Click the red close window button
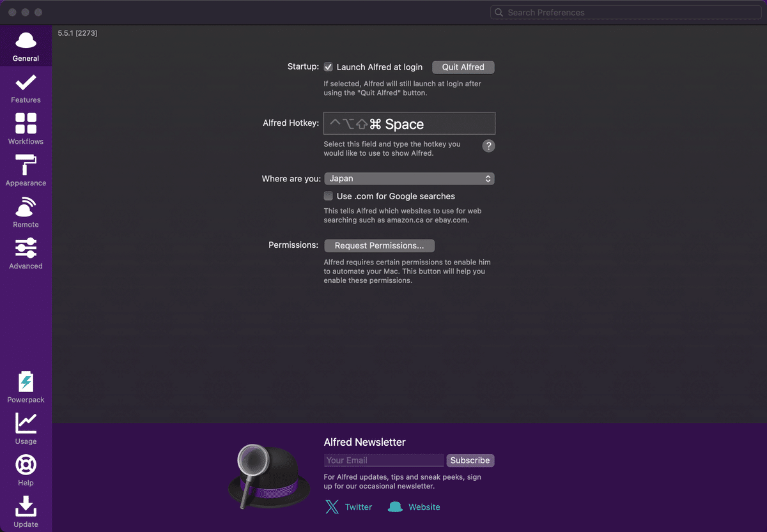The image size is (767, 532). (13, 12)
